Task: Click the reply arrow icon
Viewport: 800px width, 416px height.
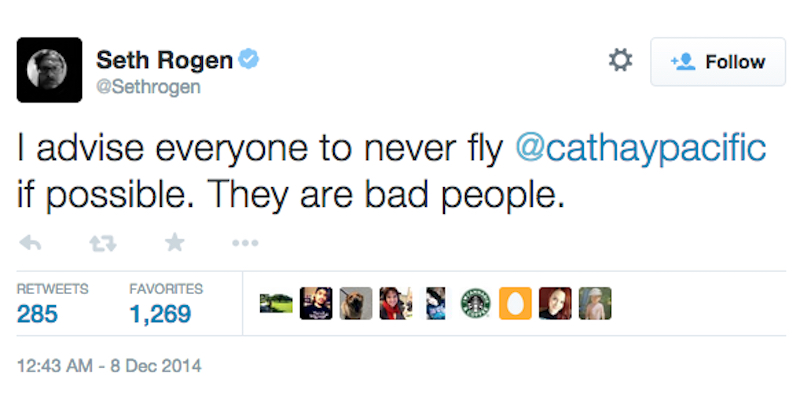Action: tap(31, 243)
